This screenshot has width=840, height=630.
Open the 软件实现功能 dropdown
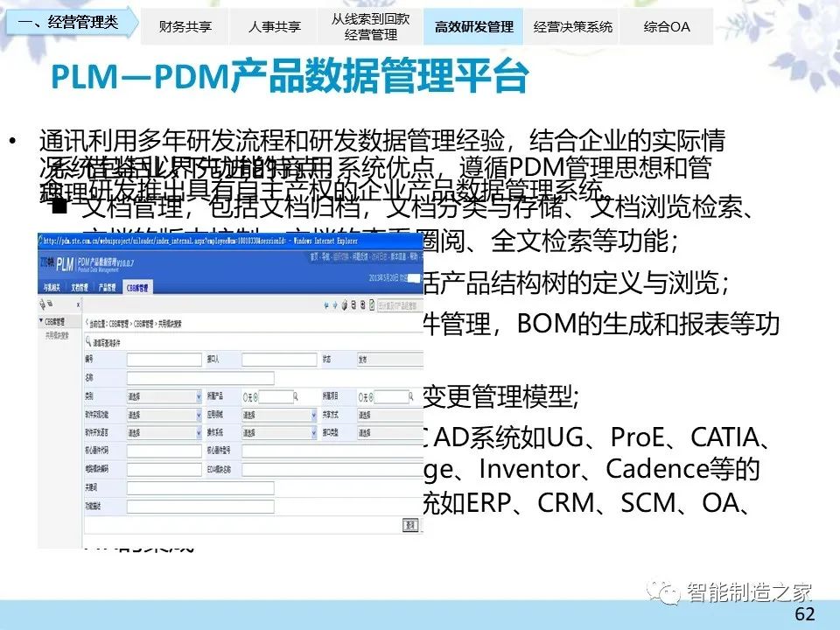[x=164, y=415]
